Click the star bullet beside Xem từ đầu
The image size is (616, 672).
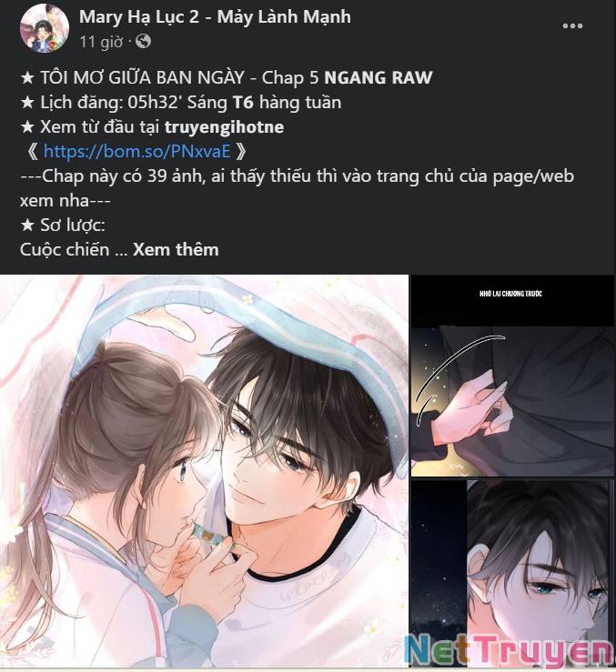coord(27,127)
